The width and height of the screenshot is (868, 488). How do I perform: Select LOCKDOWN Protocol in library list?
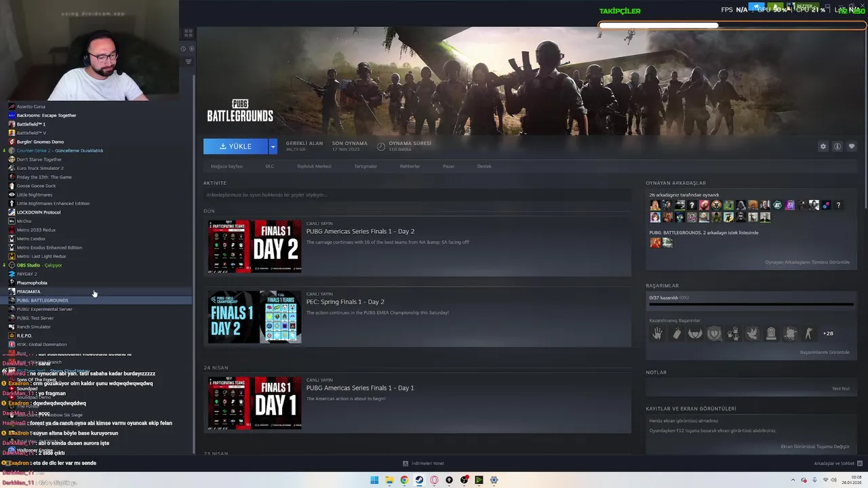pyautogui.click(x=39, y=212)
